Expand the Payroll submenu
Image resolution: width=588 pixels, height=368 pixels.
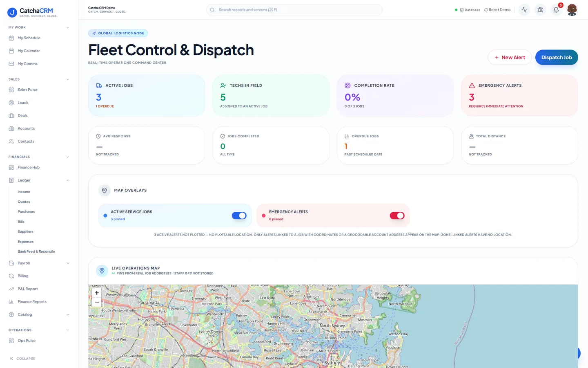click(68, 263)
